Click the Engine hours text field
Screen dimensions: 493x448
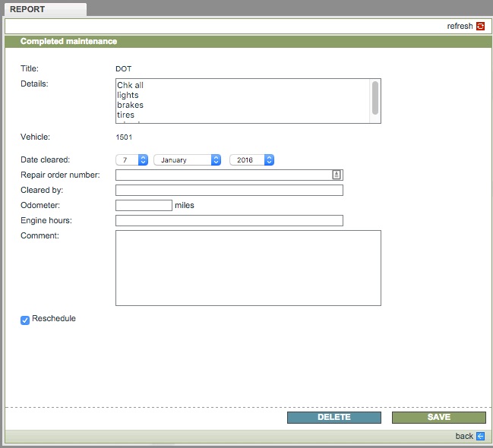click(229, 220)
